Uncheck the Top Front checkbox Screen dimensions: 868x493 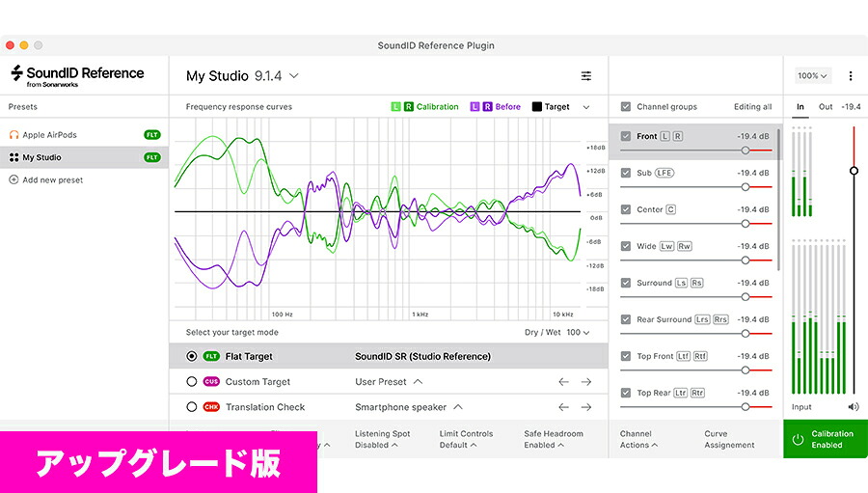(x=626, y=356)
